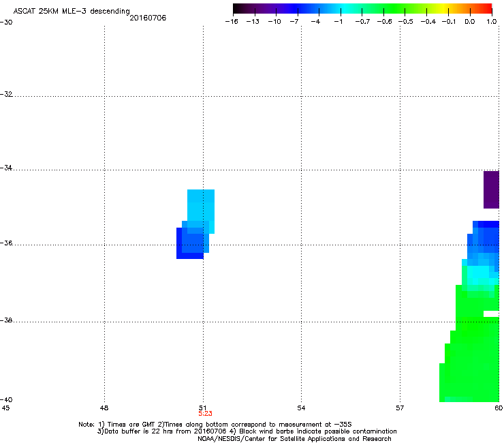Click the longitude label 54
Viewport: 504px width, 443px height.
tap(301, 408)
